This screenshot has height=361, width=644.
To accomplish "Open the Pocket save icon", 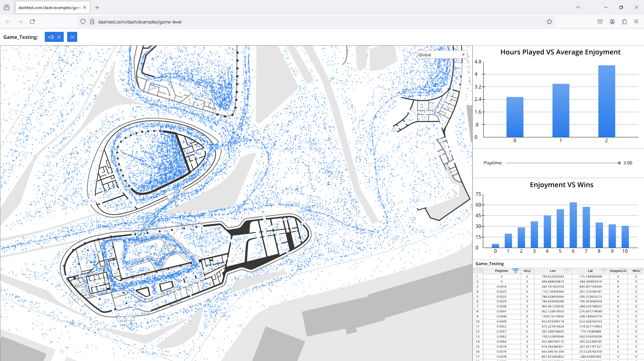I will [600, 21].
